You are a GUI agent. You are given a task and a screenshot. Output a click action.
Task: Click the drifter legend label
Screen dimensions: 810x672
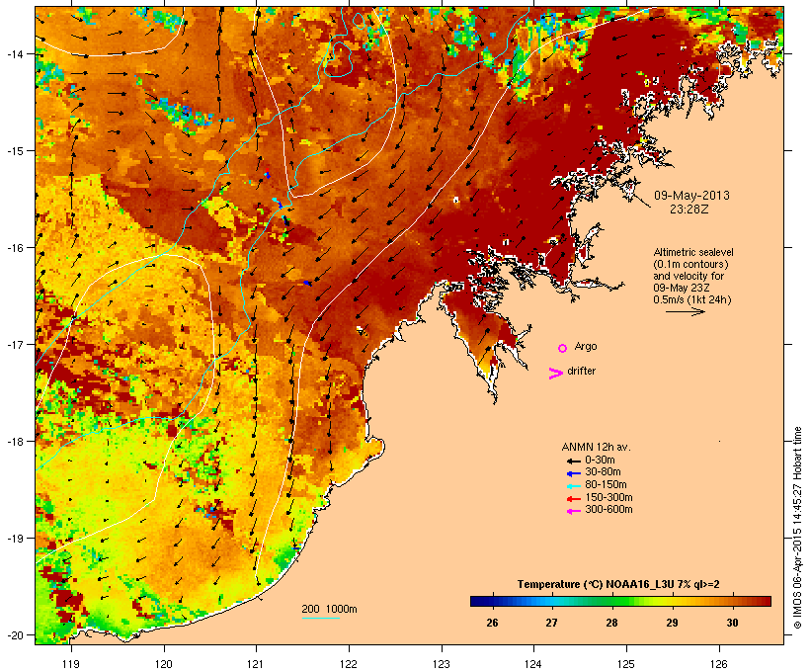point(581,371)
